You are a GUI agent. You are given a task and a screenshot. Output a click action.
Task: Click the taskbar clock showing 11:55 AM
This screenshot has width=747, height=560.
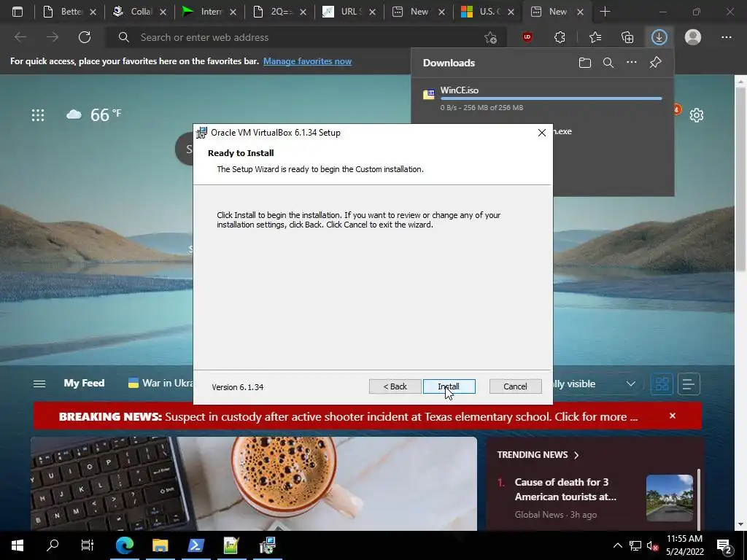pyautogui.click(x=684, y=545)
